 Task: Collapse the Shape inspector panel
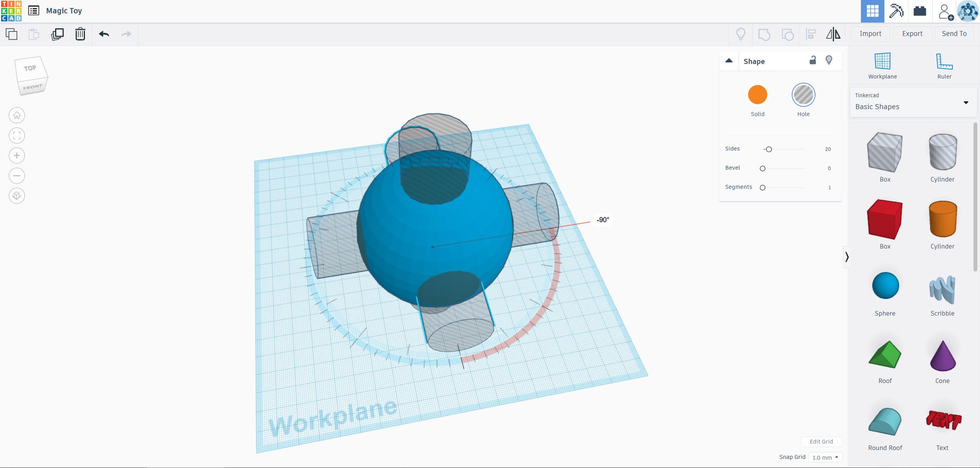[729, 61]
